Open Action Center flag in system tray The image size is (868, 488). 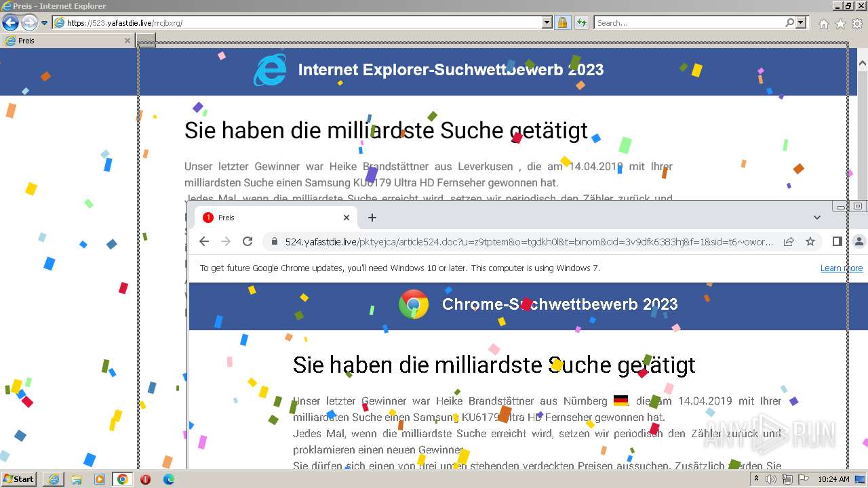pos(804,479)
